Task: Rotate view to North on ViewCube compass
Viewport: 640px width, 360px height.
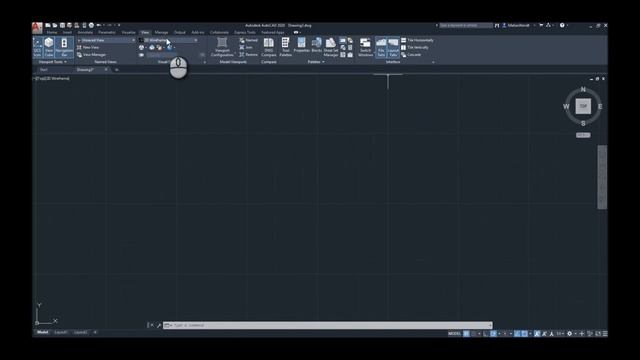Action: tap(583, 89)
